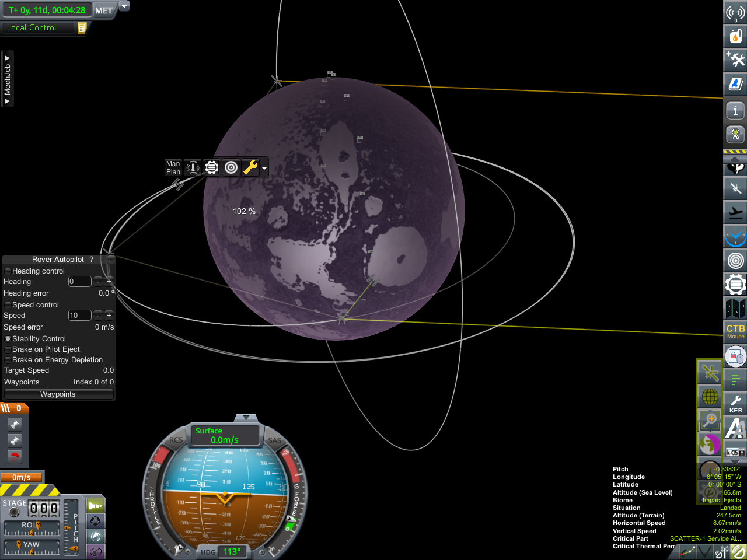Toggle Brake on Pilot Eject
Image resolution: width=747 pixels, height=560 pixels.
[x=8, y=349]
